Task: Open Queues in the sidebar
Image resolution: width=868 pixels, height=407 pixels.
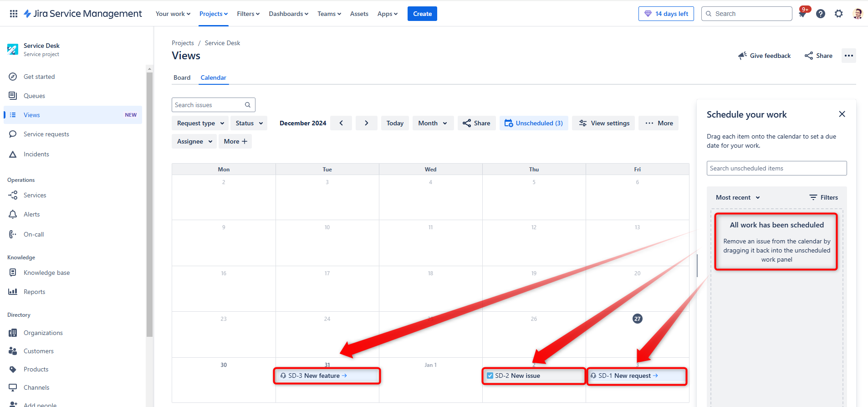Action: pos(73,96)
